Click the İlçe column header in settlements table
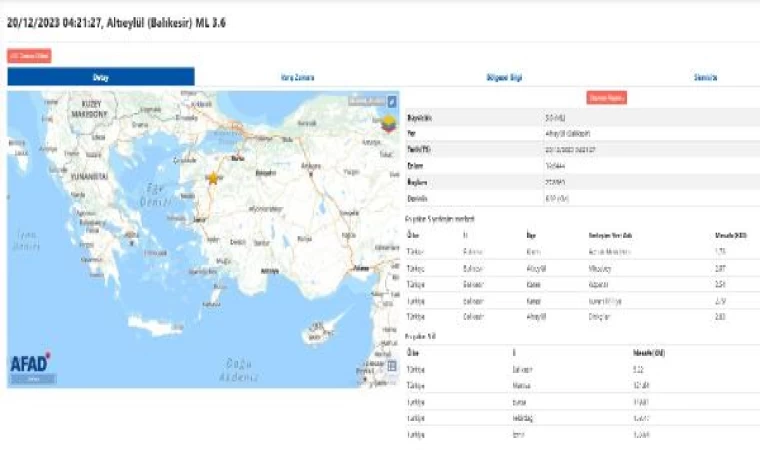 pyautogui.click(x=531, y=234)
